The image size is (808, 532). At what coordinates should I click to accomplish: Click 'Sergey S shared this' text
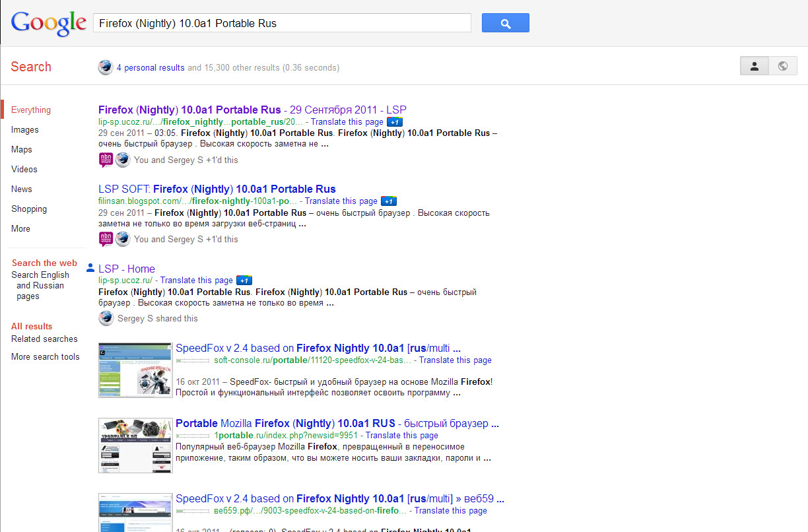[x=158, y=318]
